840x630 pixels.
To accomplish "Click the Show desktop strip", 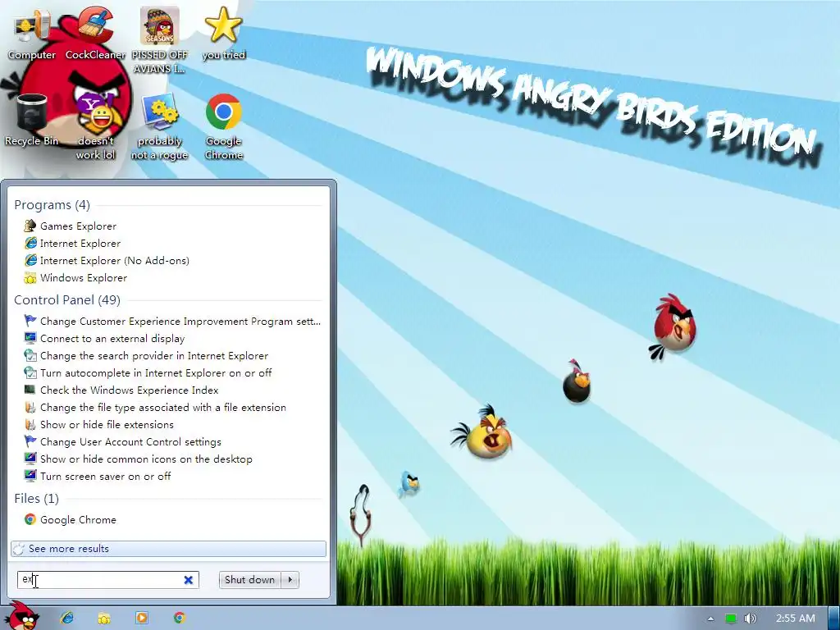I will click(x=834, y=619).
